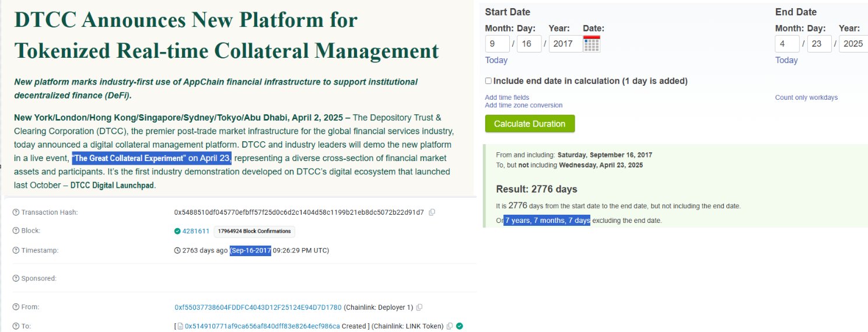The width and height of the screenshot is (868, 332).
Task: Click the help icon next to Timestamp
Action: coord(16,250)
